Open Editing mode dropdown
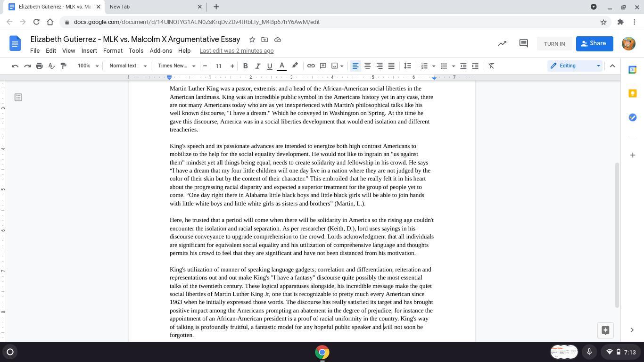Screen dimensions: 644x362 [575, 66]
